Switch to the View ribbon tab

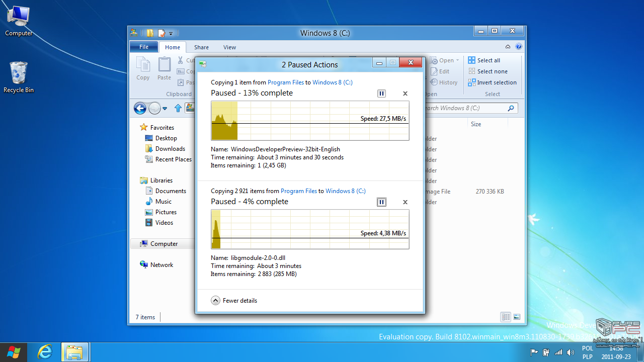(x=229, y=47)
